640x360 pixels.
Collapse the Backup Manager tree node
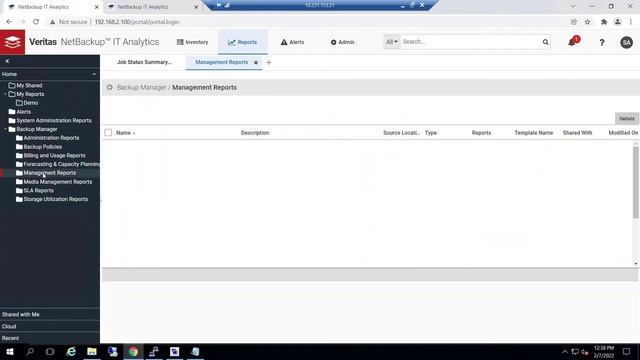coord(5,129)
